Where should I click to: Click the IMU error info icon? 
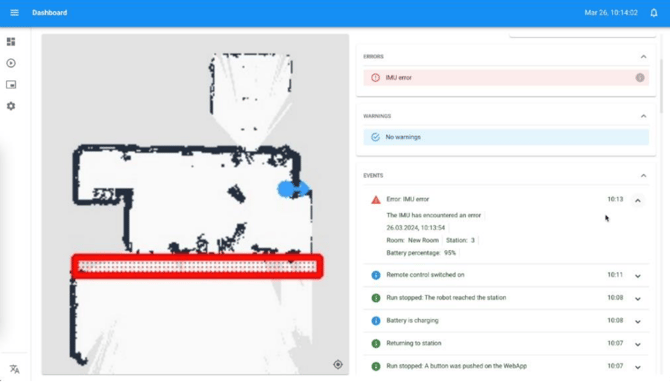pos(640,77)
